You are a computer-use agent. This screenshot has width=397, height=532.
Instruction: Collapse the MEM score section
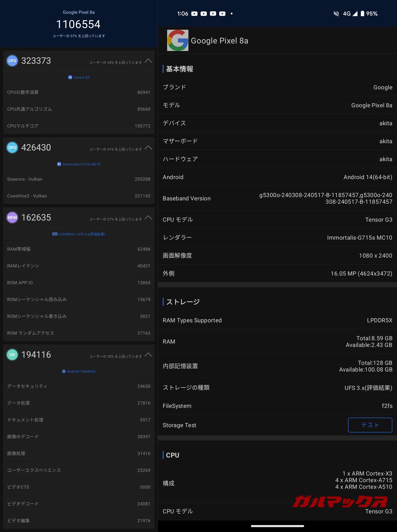(148, 218)
